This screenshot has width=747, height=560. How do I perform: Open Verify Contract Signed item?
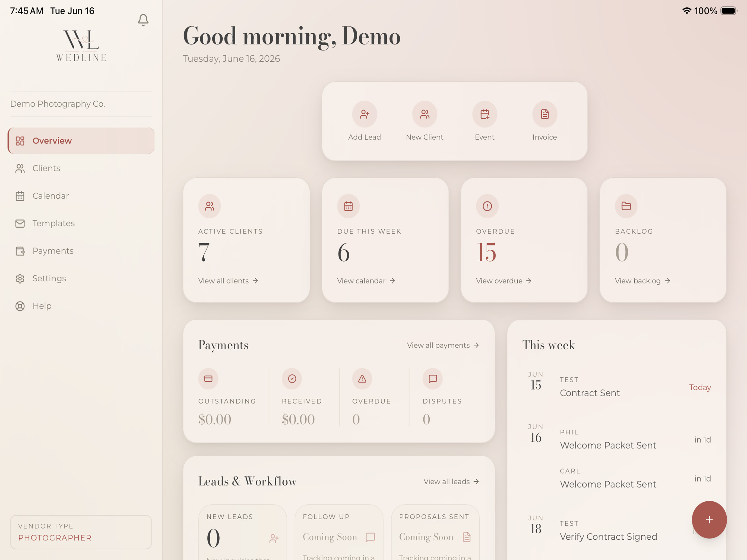pyautogui.click(x=617, y=531)
